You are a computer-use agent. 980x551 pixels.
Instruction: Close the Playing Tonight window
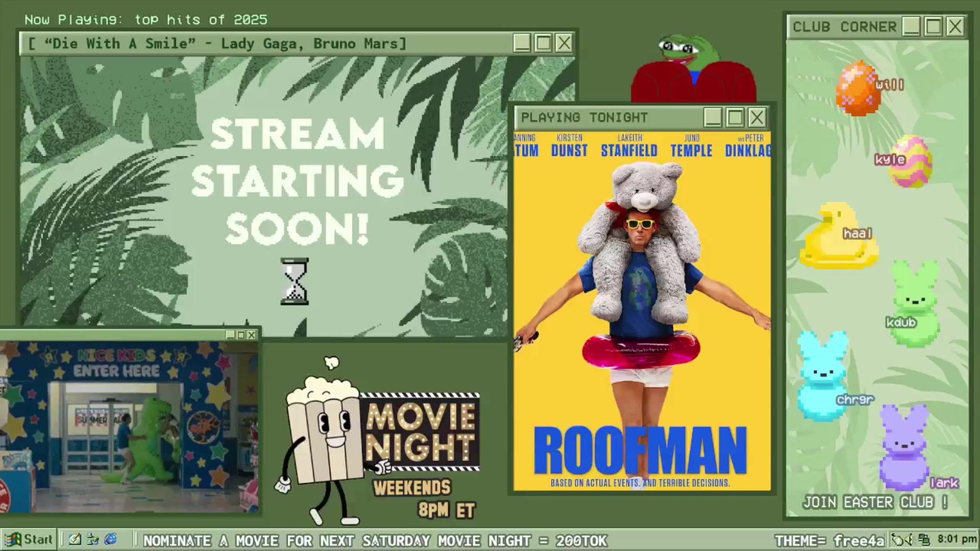pos(757,118)
